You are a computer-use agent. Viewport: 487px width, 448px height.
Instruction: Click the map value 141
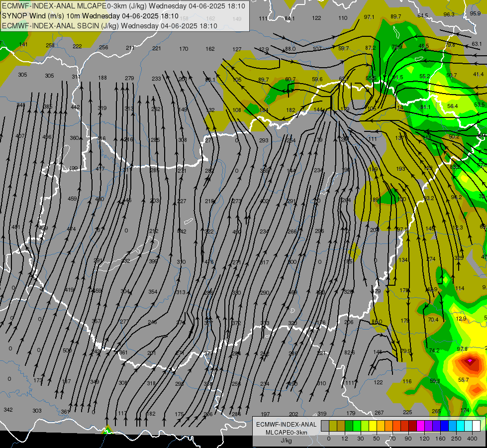pos(23,44)
